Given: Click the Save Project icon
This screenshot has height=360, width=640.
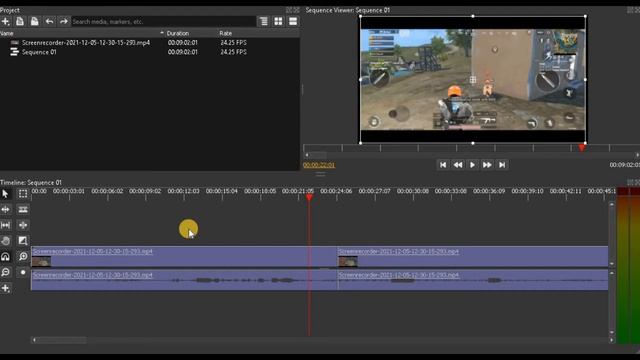Looking at the screenshot, I should (34, 21).
